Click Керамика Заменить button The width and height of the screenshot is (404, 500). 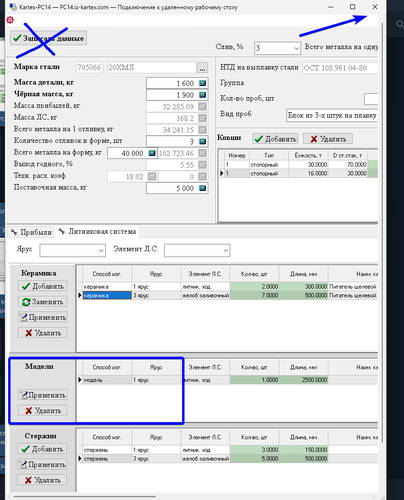point(42,302)
